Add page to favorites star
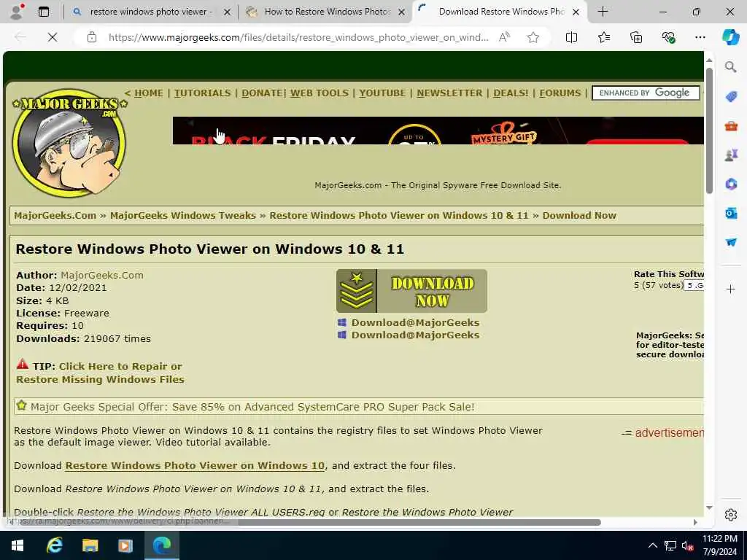 [533, 37]
